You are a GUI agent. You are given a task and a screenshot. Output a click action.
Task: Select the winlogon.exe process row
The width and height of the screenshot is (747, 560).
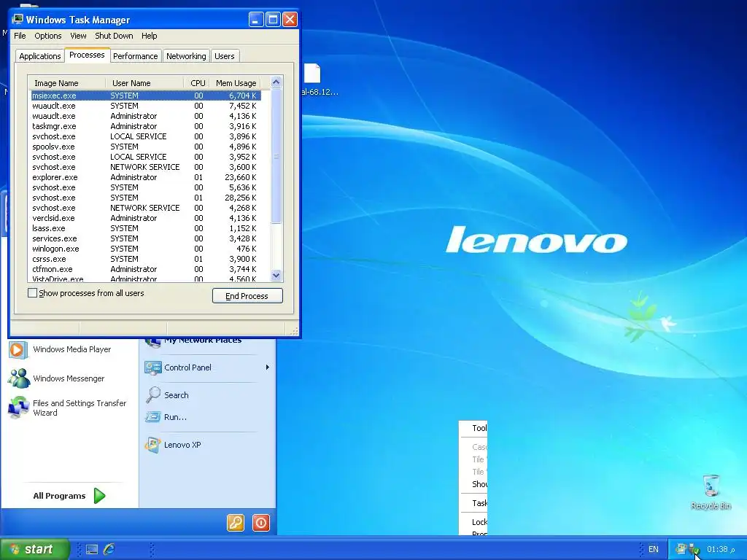coord(145,249)
